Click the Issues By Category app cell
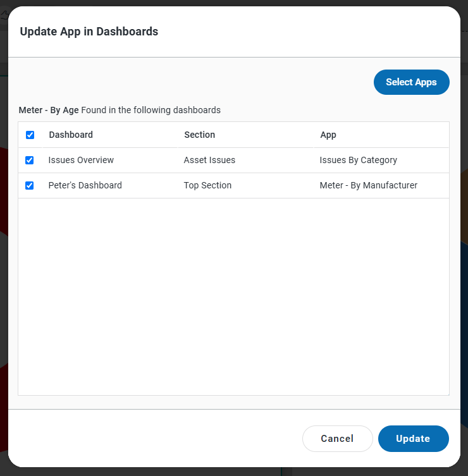Image resolution: width=468 pixels, height=476 pixels. pos(359,161)
